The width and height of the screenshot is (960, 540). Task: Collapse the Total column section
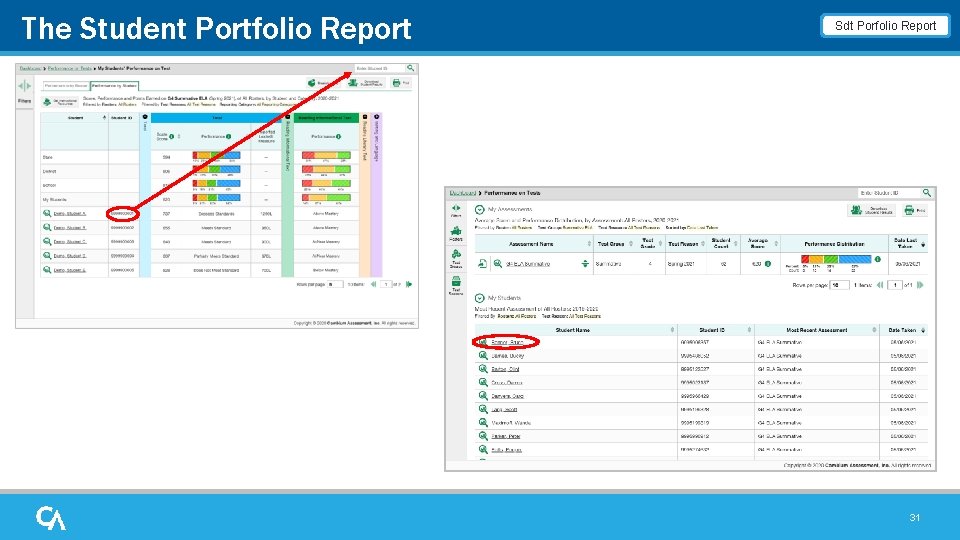[145, 117]
